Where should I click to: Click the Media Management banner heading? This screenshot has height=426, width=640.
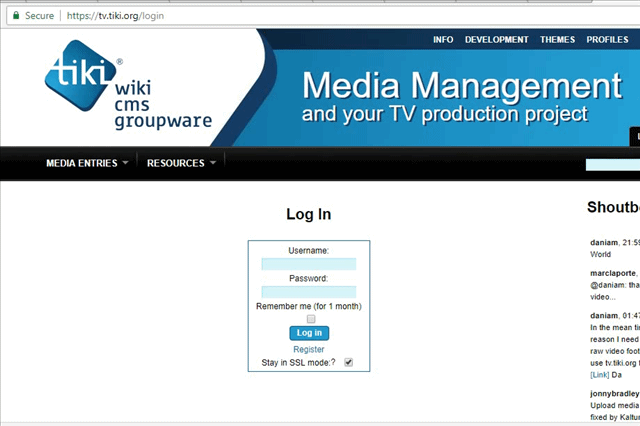tap(462, 85)
